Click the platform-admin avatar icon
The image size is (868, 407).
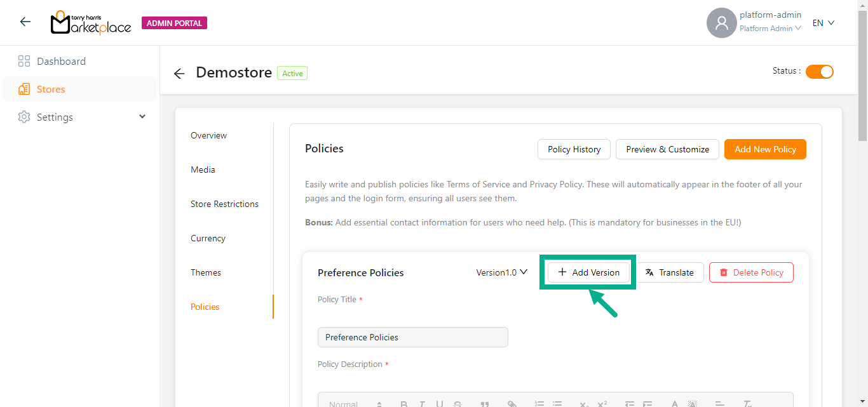(721, 23)
